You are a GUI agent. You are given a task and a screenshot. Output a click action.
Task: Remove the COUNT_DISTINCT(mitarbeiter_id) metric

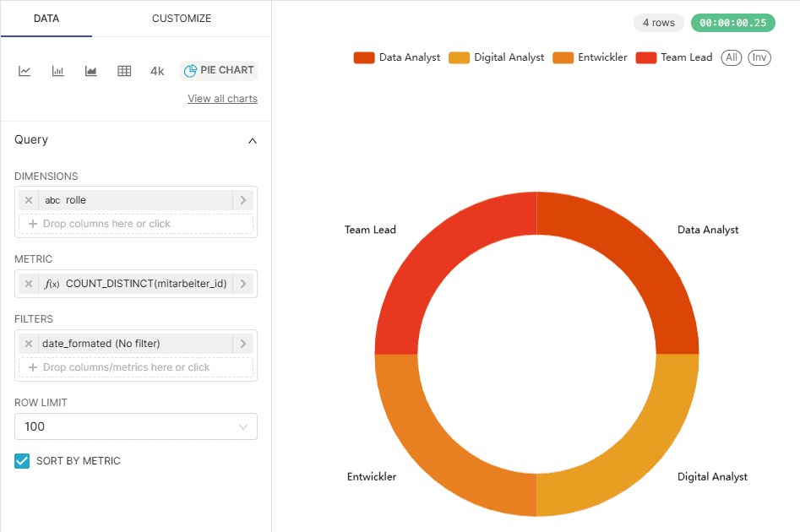click(x=29, y=284)
